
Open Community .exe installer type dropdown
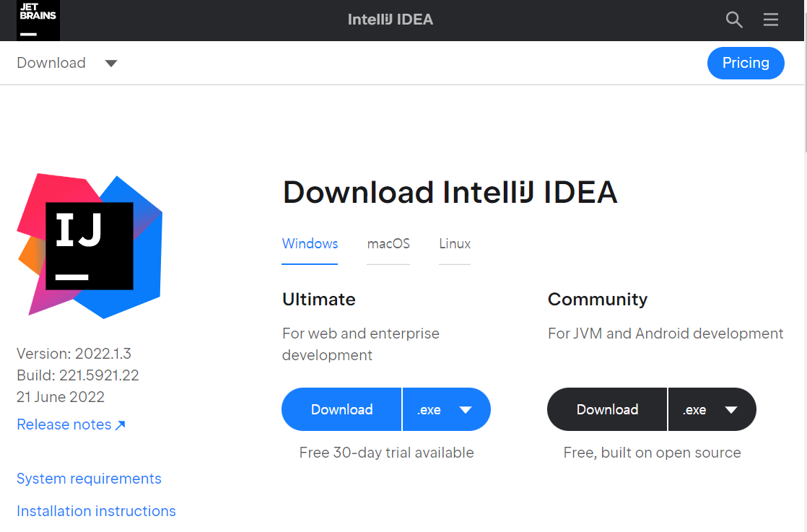[x=712, y=409]
